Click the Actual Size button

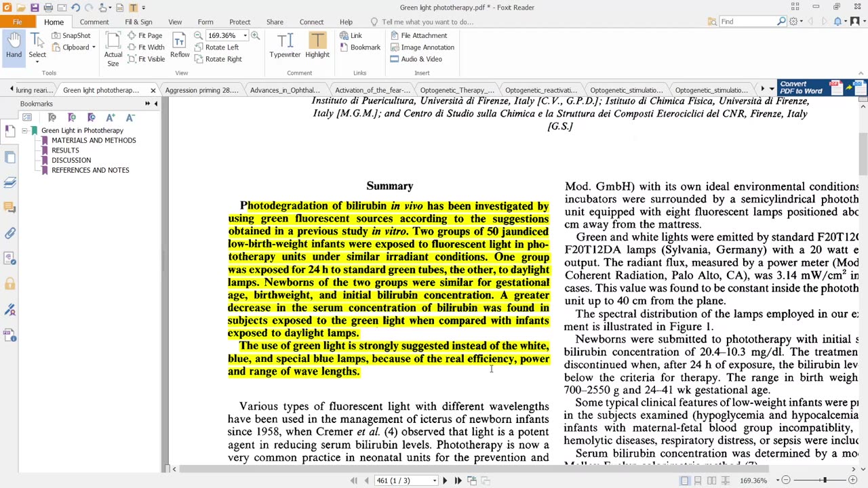point(113,49)
